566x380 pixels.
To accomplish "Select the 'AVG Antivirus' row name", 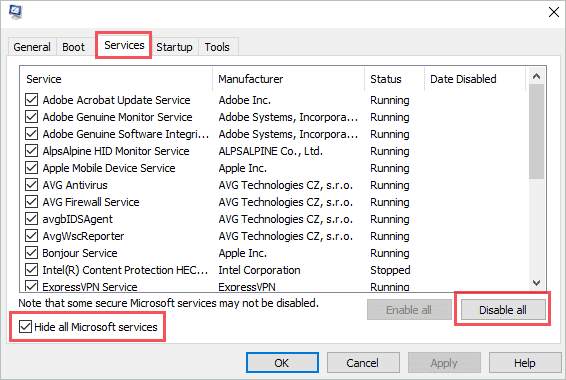I will (75, 185).
